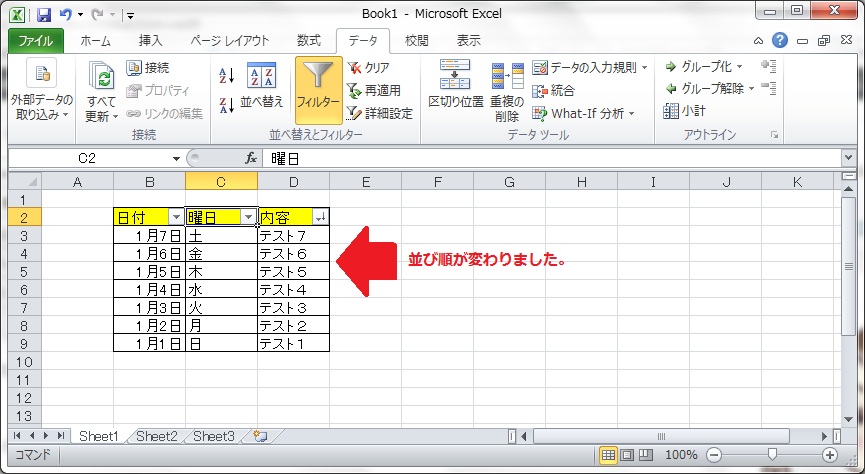Click 統合 consolidate button
This screenshot has width=865, height=474.
point(553,90)
